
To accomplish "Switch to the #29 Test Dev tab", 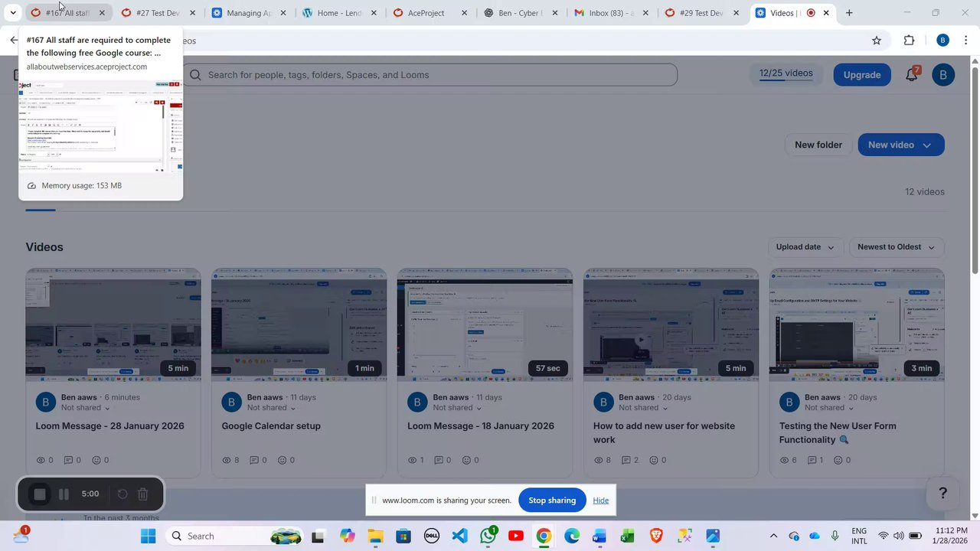I will (x=701, y=13).
